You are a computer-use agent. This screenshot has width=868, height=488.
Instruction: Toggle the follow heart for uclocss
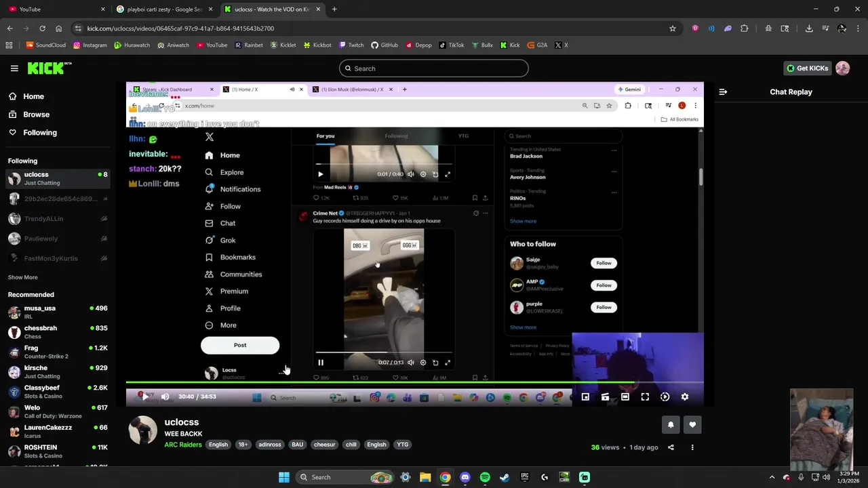692,425
